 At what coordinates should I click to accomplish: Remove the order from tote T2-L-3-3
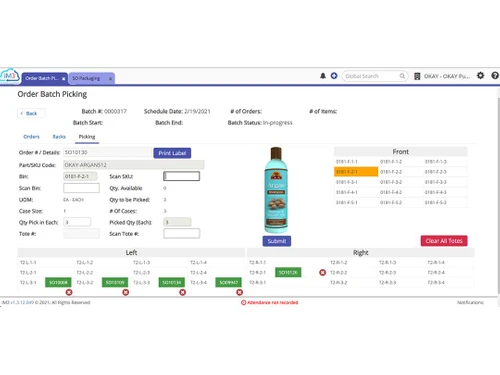pyautogui.click(x=183, y=292)
